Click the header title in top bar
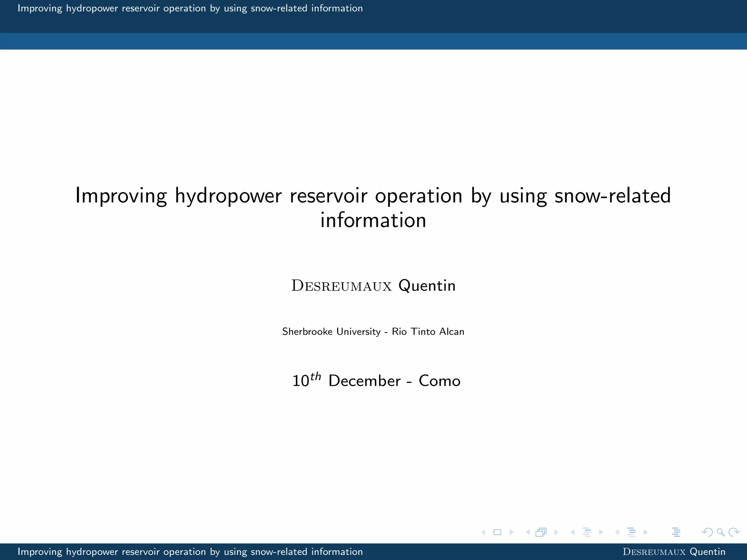747x560 pixels. 190,8
